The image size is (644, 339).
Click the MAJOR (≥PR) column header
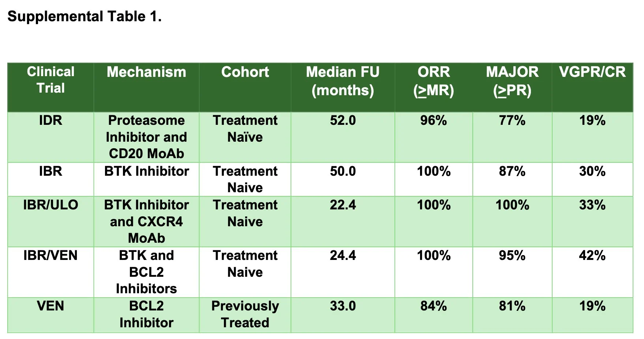[512, 81]
